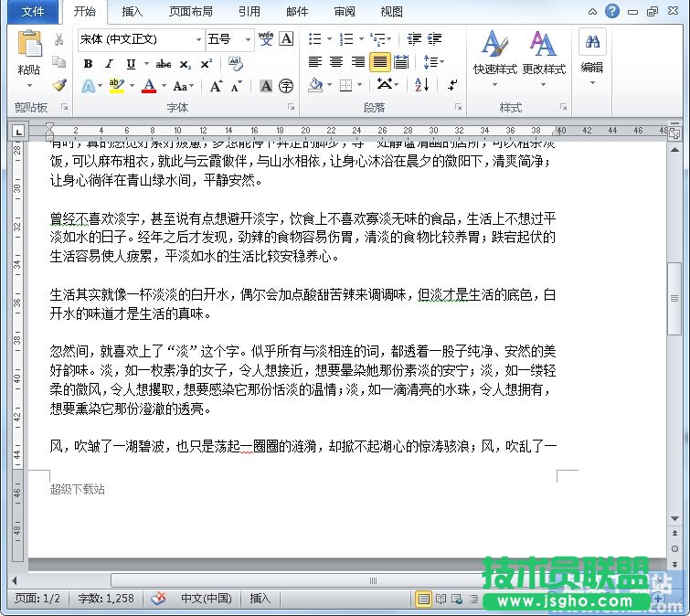This screenshot has width=690, height=616.
Task: Click the Cut scissors icon
Action: 59,40
